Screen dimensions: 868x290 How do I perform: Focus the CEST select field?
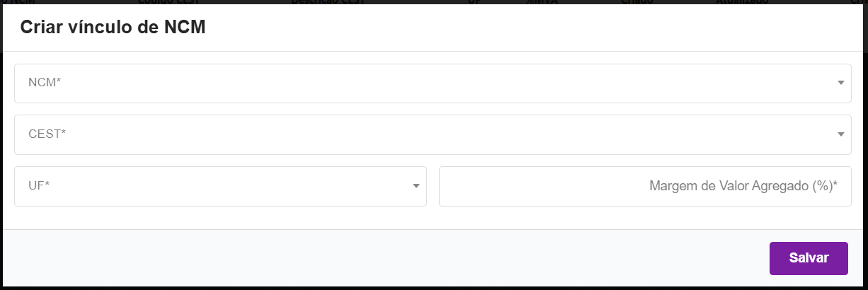[425, 134]
